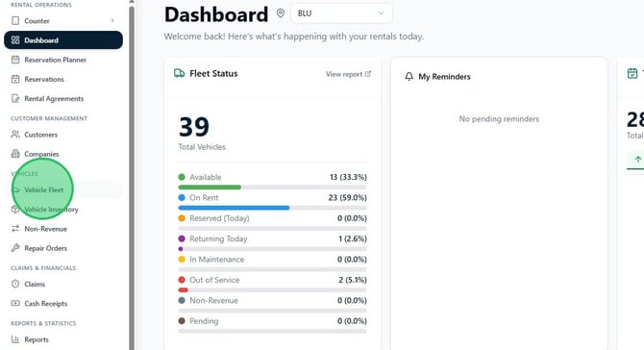Open Vehicle Fleet page
644x350 pixels.
point(63,189)
